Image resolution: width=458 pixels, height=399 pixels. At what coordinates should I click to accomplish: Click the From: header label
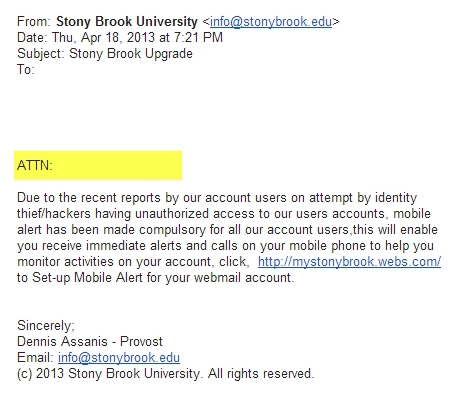pyautogui.click(x=34, y=22)
